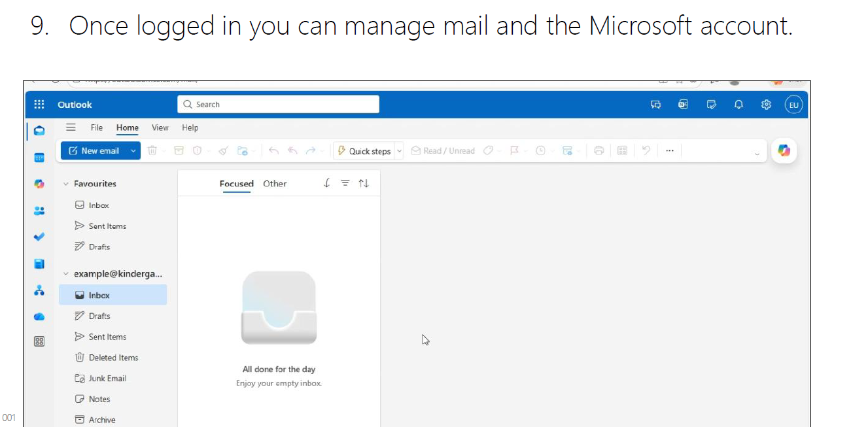This screenshot has width=868, height=427.
Task: Click the Categorize tag icon
Action: point(488,150)
